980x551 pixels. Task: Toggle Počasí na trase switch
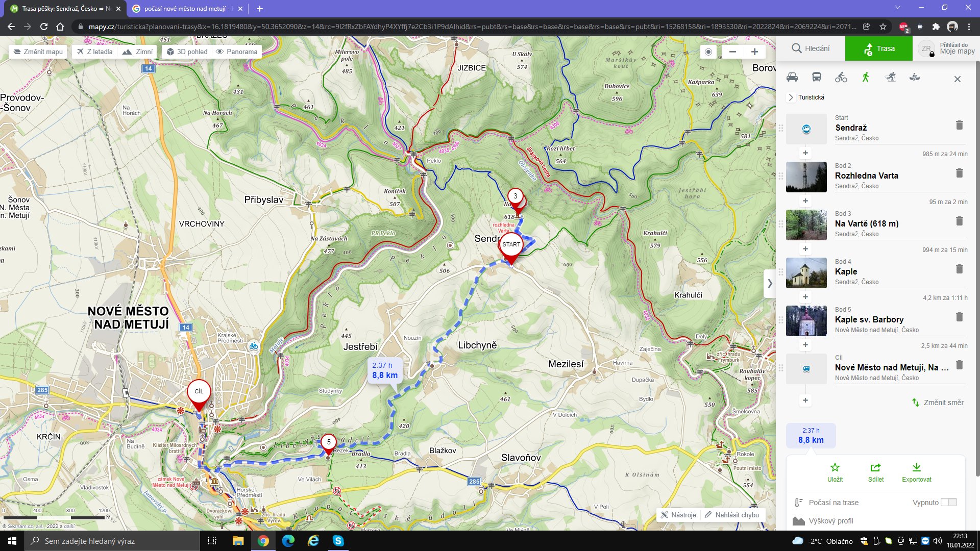coord(948,503)
